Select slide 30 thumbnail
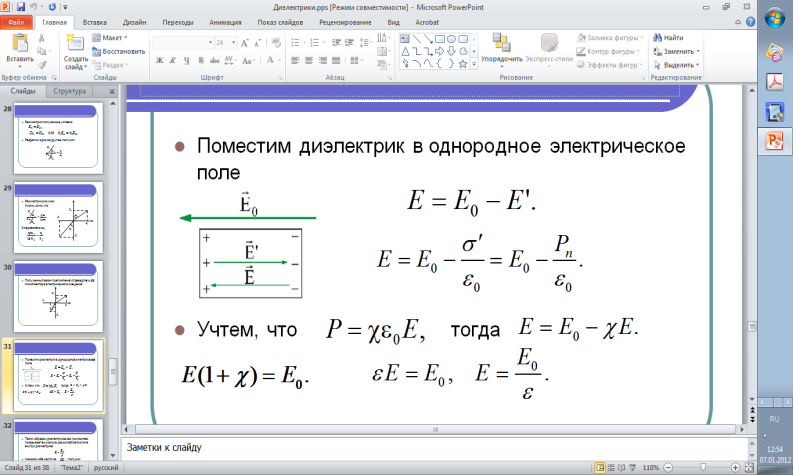The height and width of the screenshot is (475, 793). (x=58, y=296)
